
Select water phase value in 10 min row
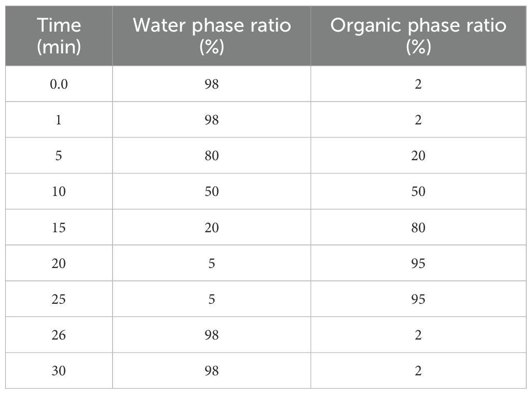(211, 192)
